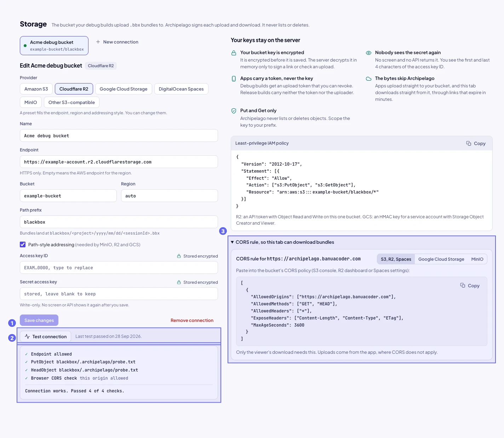Choose the Google Cloud Storage provider preset
Screen dimensions: 504x438
tap(124, 89)
